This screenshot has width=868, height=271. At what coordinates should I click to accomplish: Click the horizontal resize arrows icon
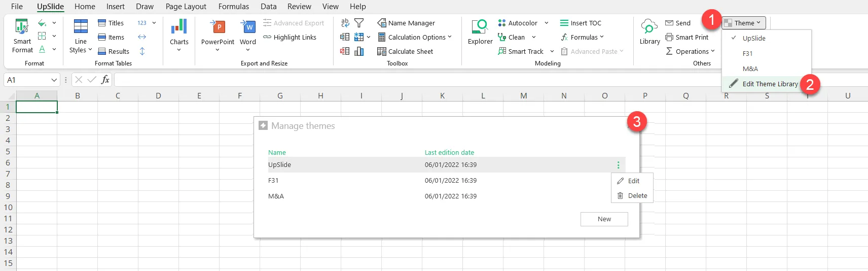pos(142,37)
